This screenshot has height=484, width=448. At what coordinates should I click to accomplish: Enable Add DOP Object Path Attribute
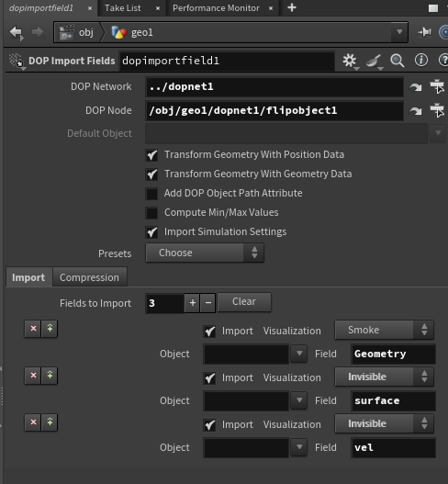pyautogui.click(x=151, y=194)
